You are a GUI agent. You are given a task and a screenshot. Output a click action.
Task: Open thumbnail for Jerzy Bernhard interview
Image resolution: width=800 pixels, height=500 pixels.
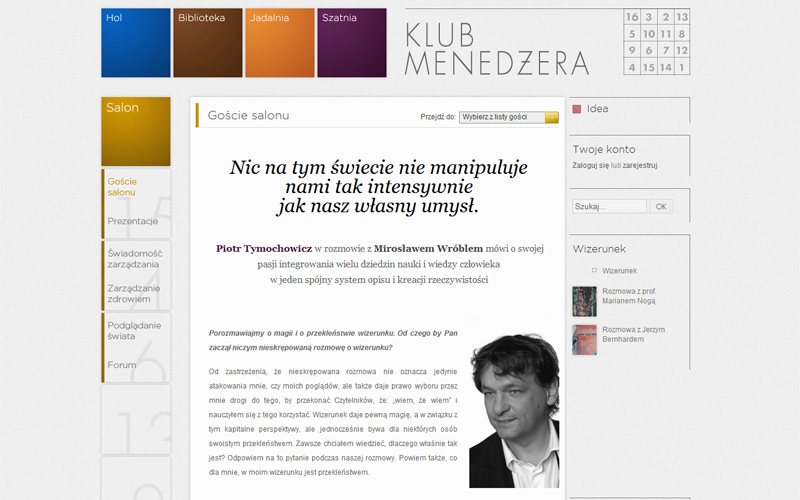pos(584,339)
